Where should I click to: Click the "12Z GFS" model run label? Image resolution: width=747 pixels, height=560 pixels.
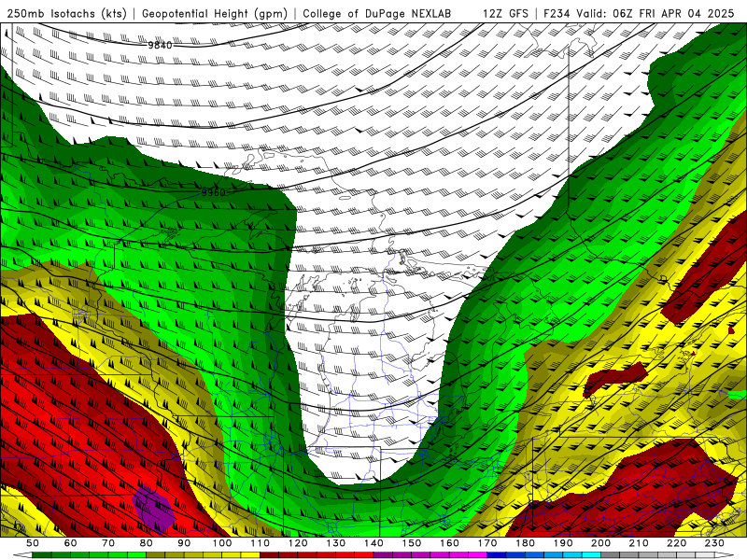(505, 13)
